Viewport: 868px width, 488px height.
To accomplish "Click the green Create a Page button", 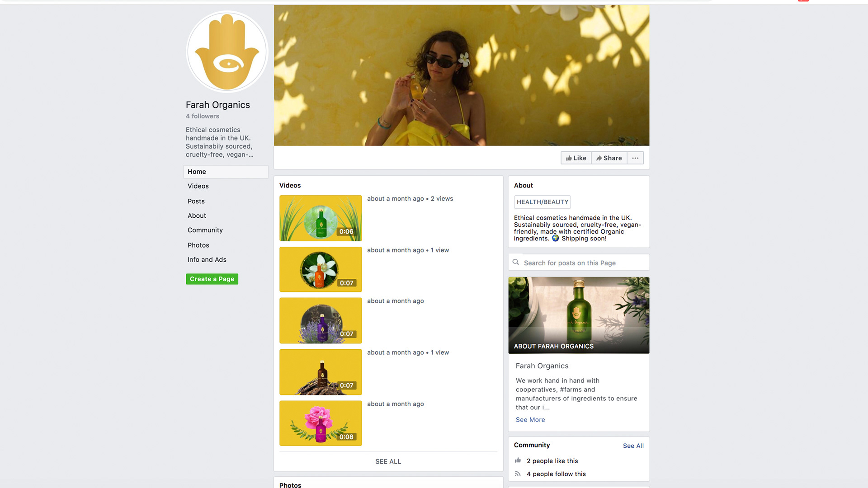I will [x=212, y=279].
